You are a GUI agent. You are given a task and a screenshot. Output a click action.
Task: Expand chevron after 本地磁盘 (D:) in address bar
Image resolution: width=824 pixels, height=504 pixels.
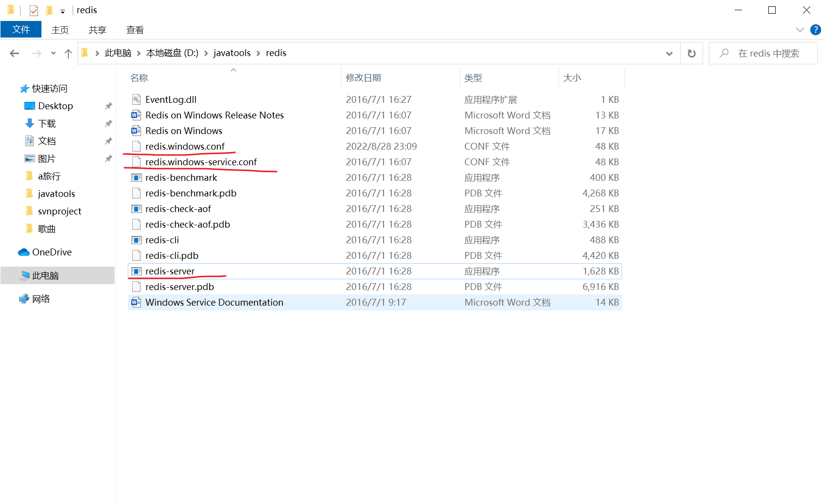[206, 53]
